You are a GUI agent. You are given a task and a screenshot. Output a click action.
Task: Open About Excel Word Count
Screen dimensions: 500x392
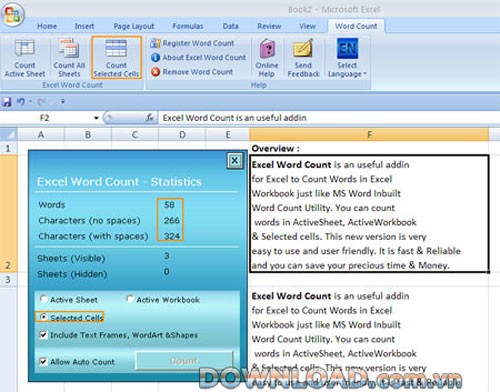pos(198,57)
